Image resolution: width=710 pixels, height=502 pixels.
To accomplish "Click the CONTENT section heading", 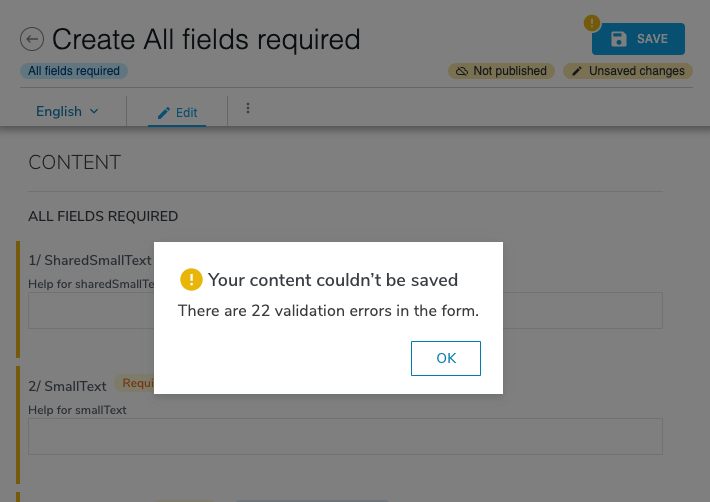I will 75,162.
